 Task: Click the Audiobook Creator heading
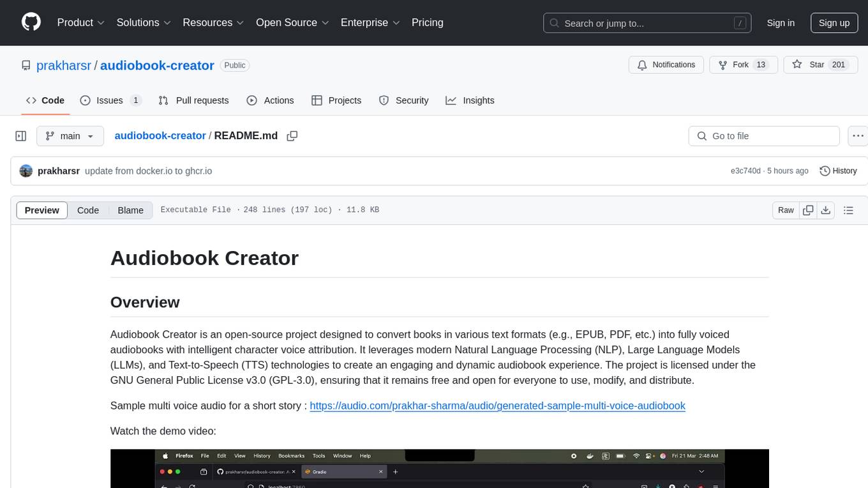pyautogui.click(x=204, y=258)
